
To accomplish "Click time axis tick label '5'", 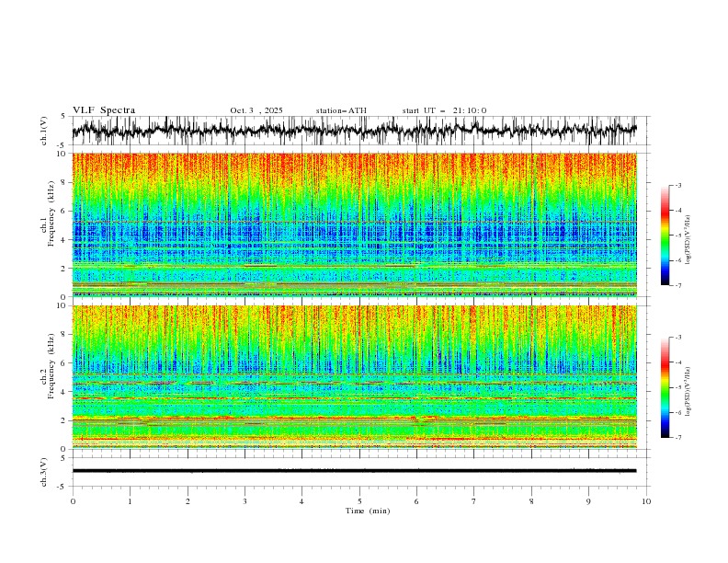I will [359, 501].
